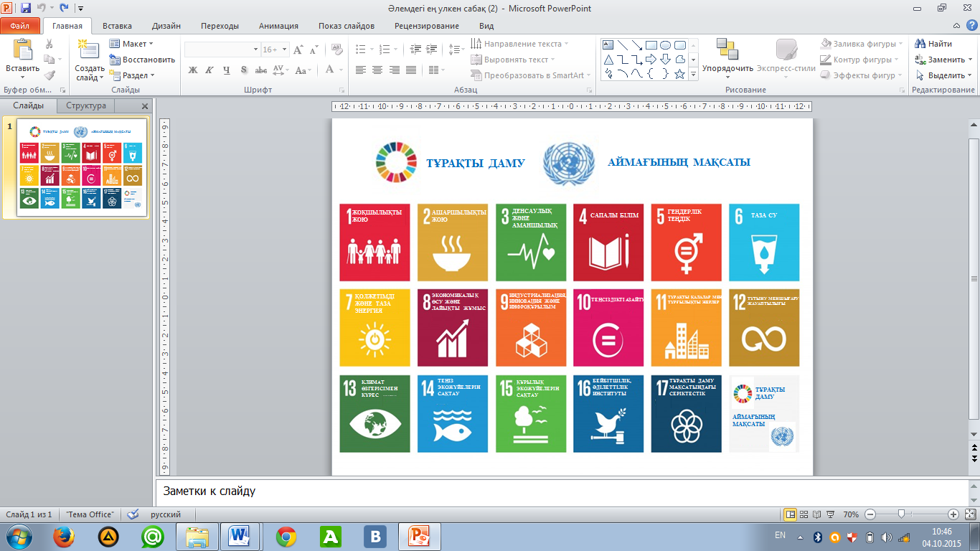Open the Макет layout dropdown

point(132,44)
